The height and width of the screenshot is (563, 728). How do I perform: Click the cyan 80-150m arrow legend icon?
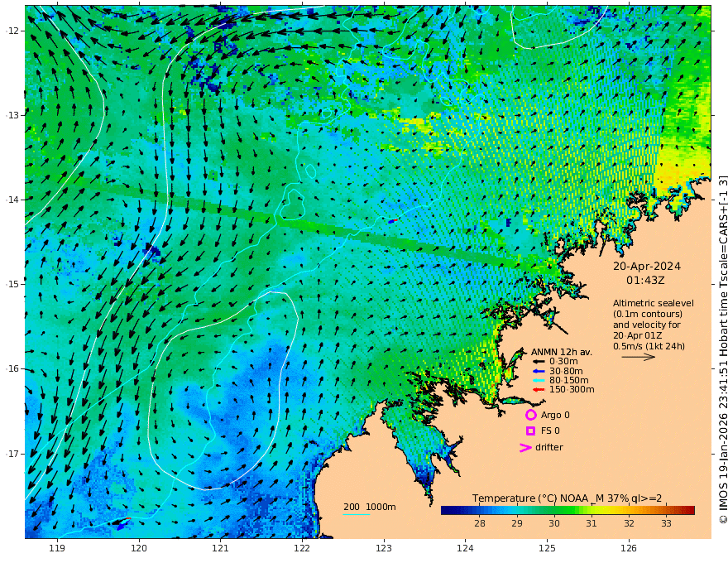pos(538,381)
